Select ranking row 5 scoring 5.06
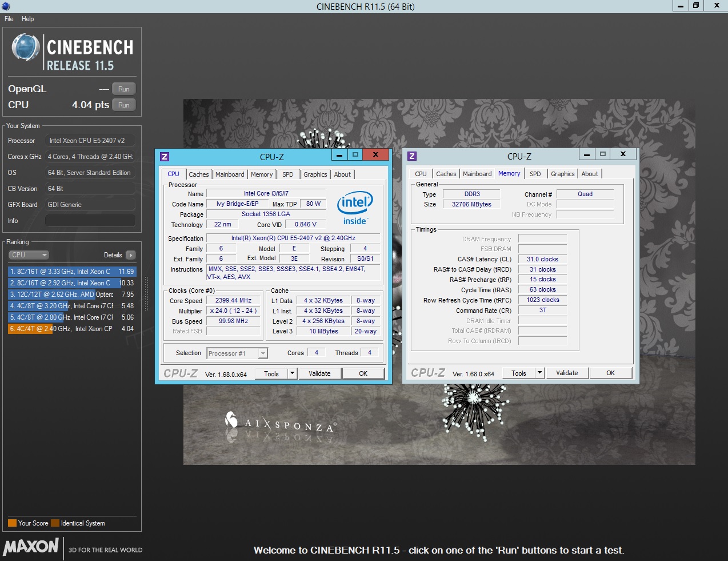 (72, 317)
